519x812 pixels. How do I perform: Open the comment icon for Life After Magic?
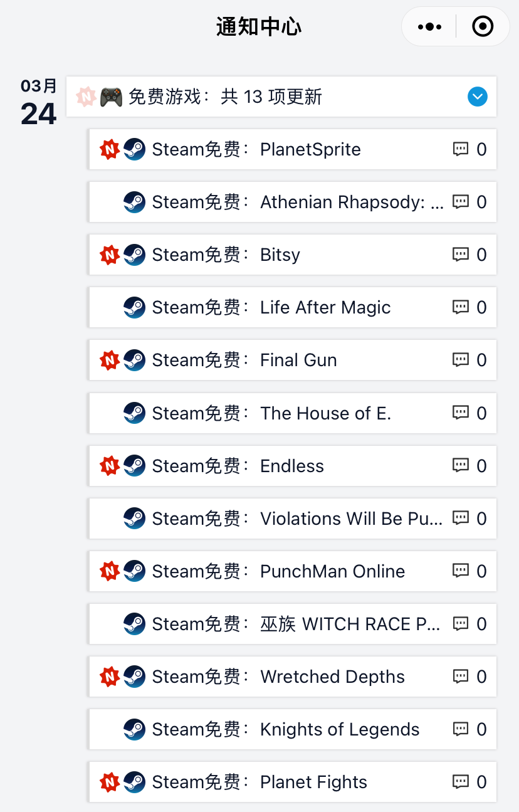[461, 307]
